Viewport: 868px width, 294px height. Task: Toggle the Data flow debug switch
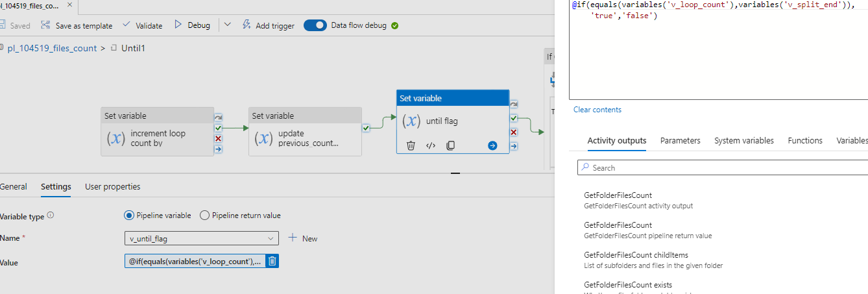[315, 25]
